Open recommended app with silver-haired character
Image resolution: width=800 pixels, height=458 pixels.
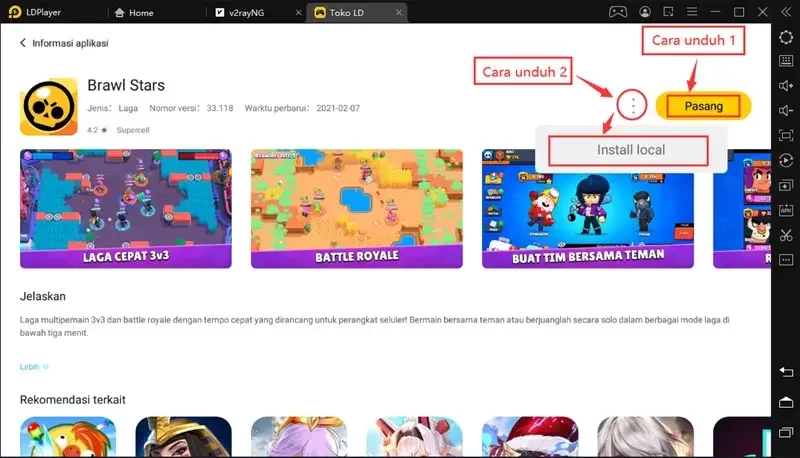click(x=645, y=437)
